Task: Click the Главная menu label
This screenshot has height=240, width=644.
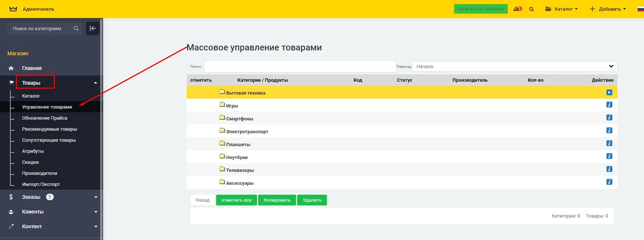Action: [32, 68]
